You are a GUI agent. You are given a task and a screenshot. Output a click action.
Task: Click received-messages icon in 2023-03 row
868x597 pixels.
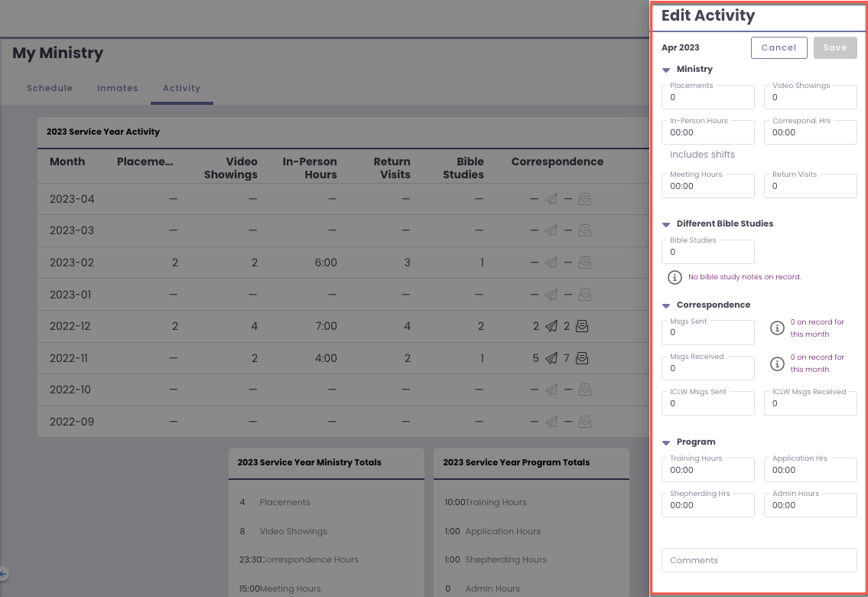(584, 230)
